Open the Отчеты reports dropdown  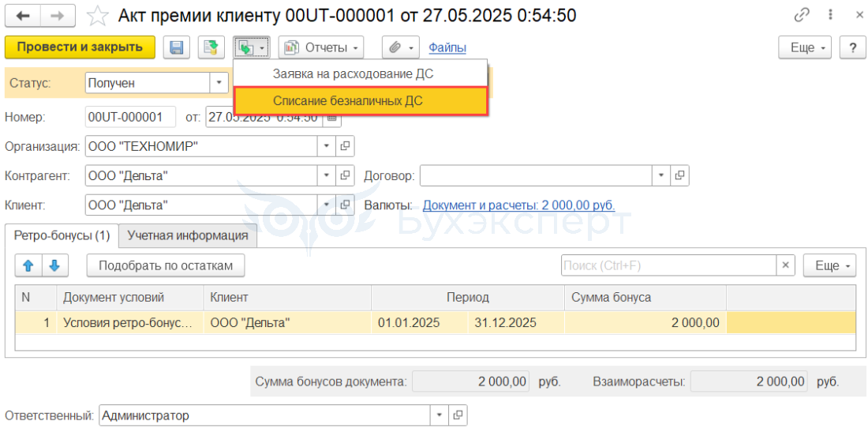tap(321, 47)
